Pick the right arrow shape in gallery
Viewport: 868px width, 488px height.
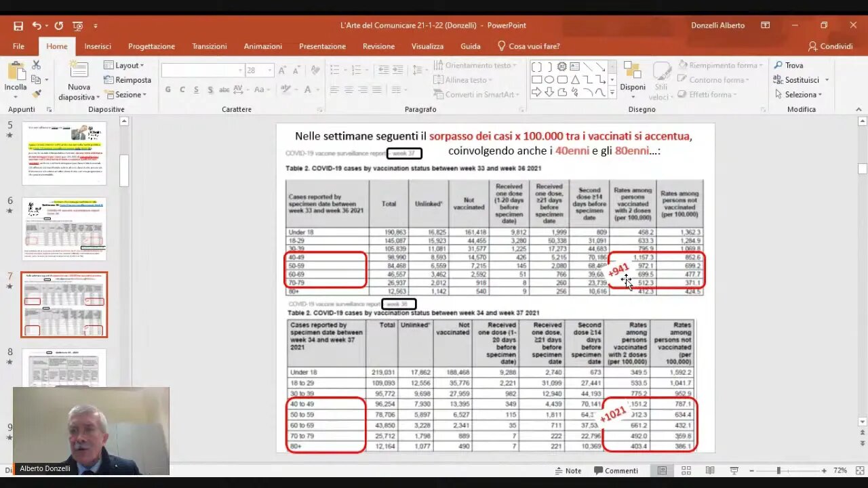click(536, 92)
